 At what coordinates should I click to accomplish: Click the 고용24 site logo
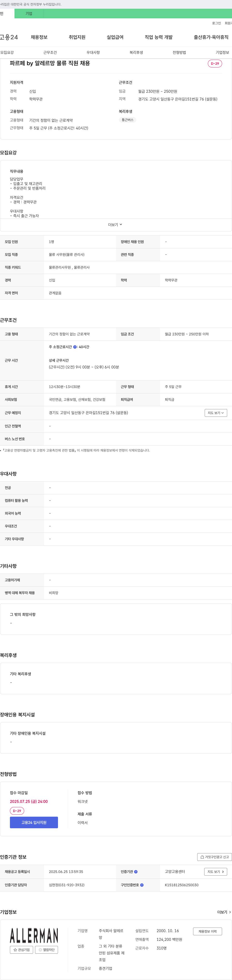tap(9, 37)
